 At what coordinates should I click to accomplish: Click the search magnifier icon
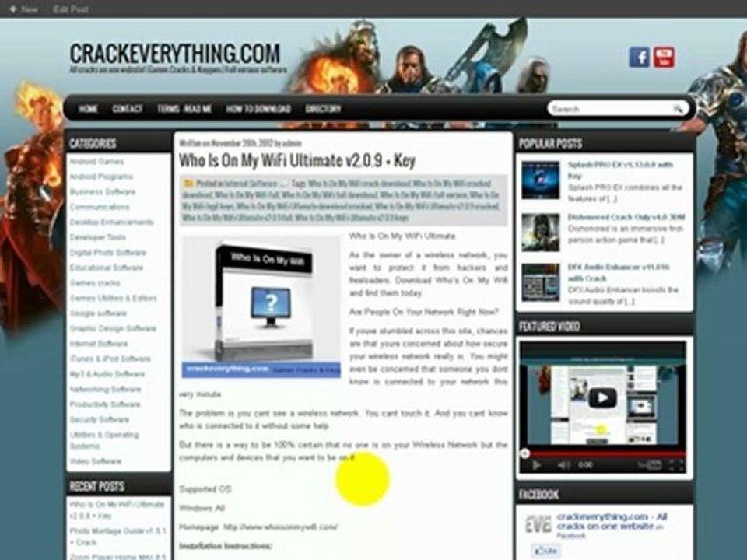click(678, 109)
